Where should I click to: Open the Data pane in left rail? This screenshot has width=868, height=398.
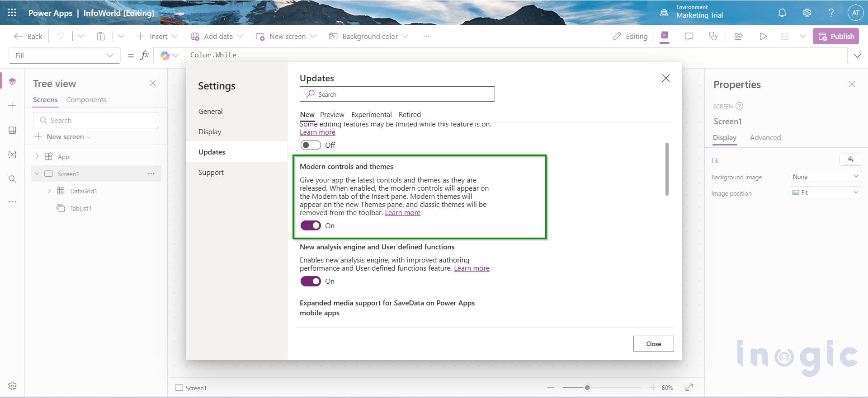[12, 130]
